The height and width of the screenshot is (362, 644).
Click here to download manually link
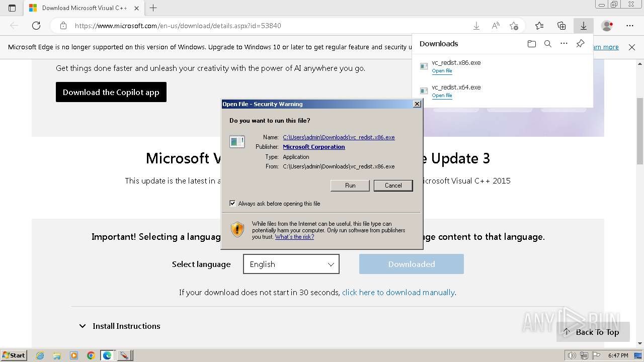(x=398, y=292)
